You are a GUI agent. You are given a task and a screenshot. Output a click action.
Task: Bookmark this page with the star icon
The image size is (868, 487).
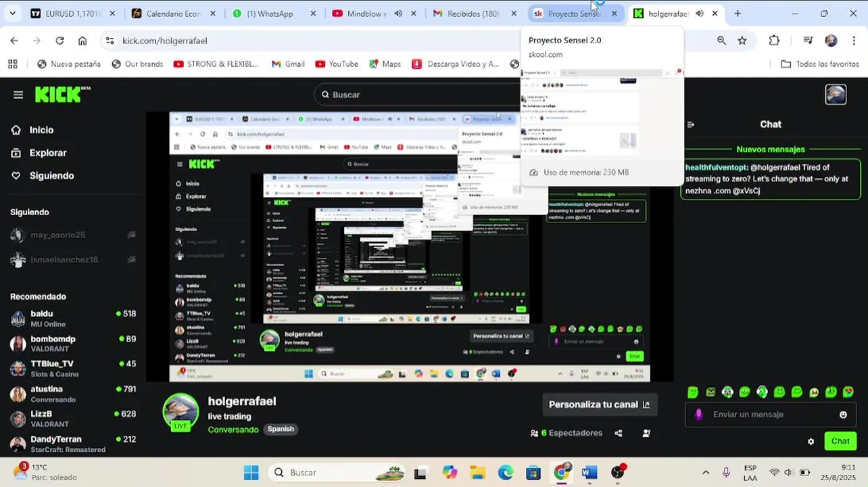click(742, 41)
